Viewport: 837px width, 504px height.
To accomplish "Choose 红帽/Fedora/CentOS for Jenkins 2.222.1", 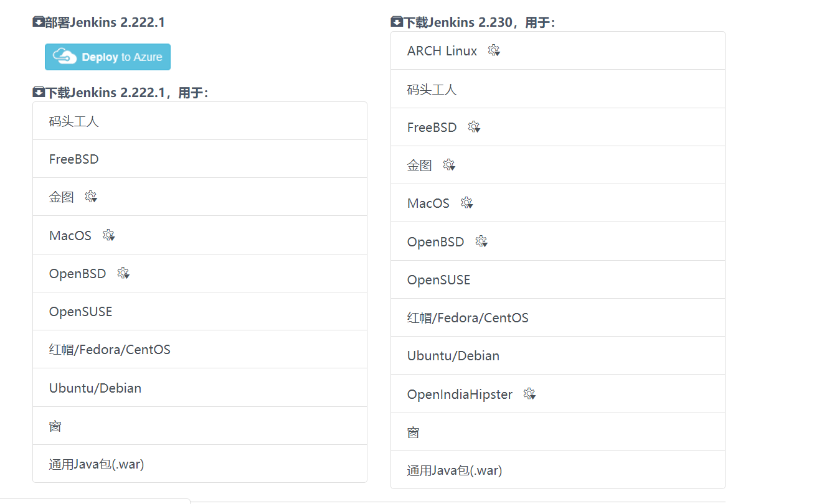I will coord(200,350).
